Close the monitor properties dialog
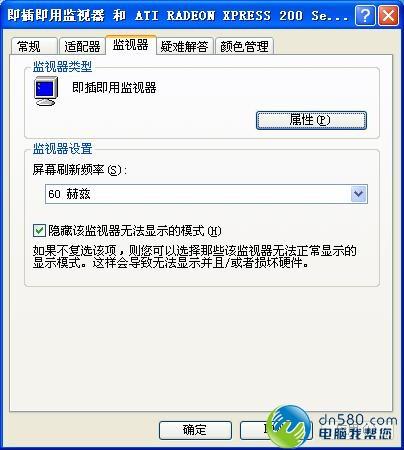This screenshot has height=450, width=404. 388,16
